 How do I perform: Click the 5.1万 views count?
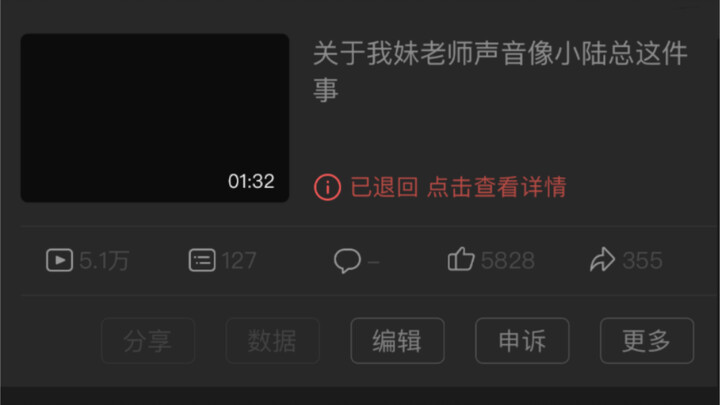click(104, 261)
